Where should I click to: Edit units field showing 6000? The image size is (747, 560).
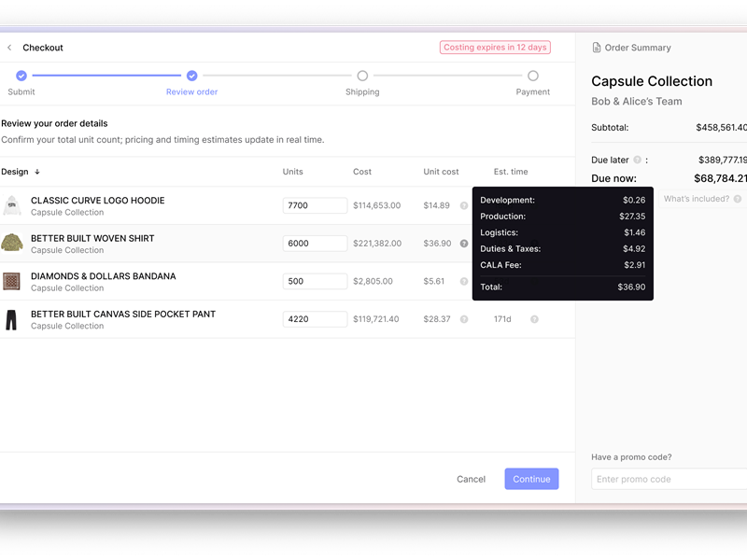(x=315, y=244)
